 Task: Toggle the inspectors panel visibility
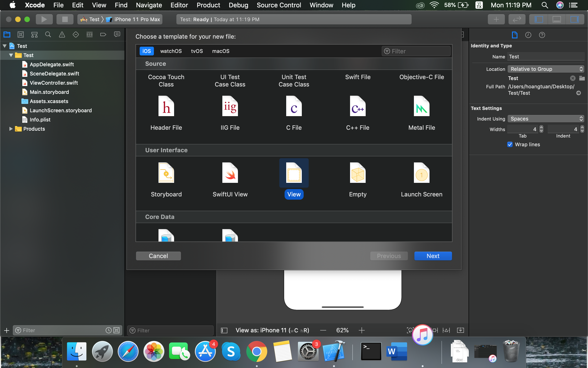pos(575,19)
